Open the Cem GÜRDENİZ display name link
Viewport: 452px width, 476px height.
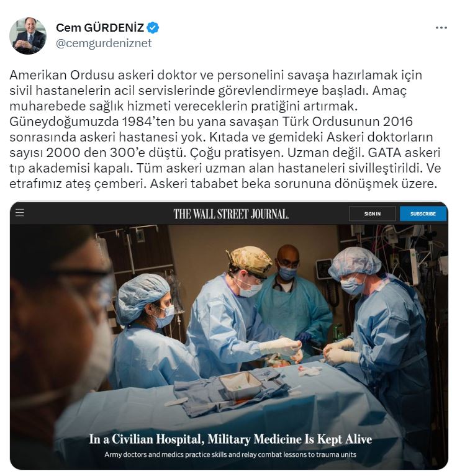coord(100,28)
